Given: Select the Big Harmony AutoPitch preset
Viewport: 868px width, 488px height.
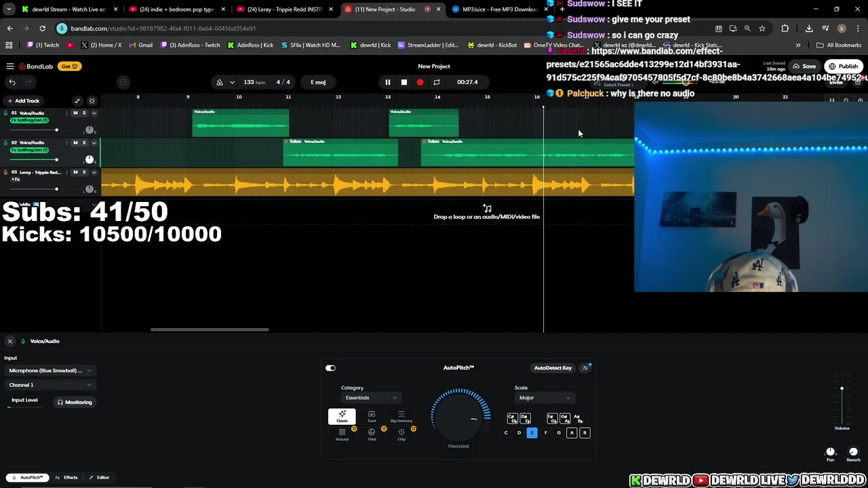Looking at the screenshot, I should (401, 416).
